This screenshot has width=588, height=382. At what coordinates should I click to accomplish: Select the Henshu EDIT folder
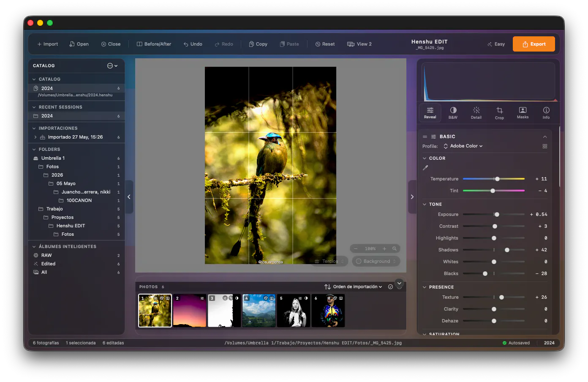(x=76, y=226)
